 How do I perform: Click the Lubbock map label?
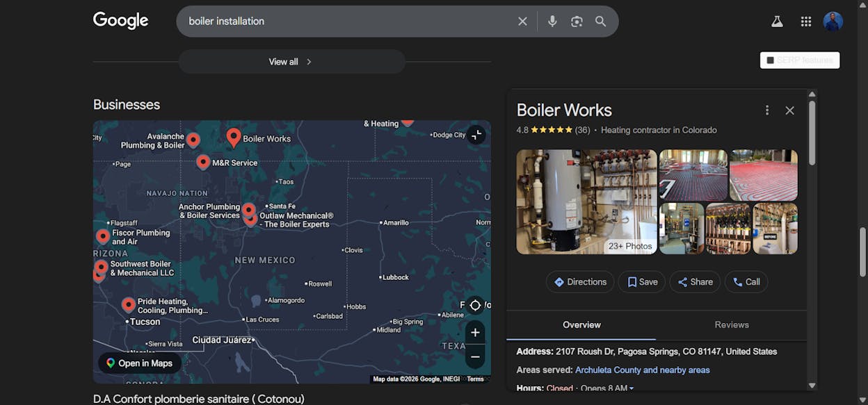[396, 277]
